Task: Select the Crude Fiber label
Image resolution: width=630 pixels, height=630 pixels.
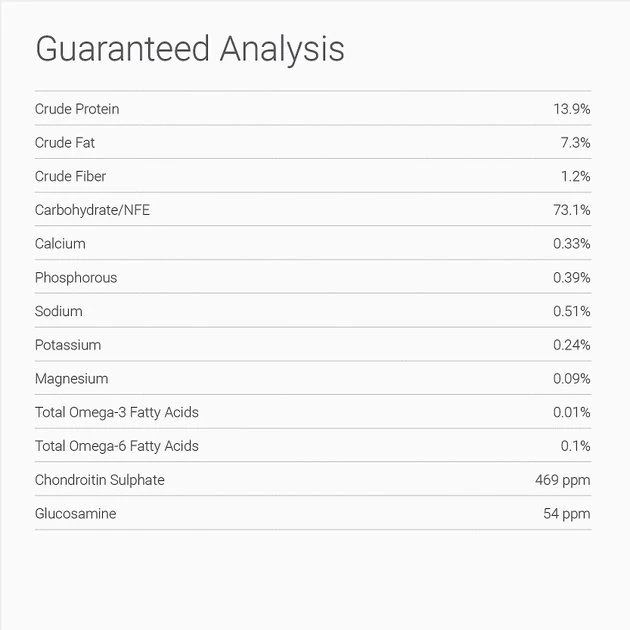Action: [x=70, y=176]
